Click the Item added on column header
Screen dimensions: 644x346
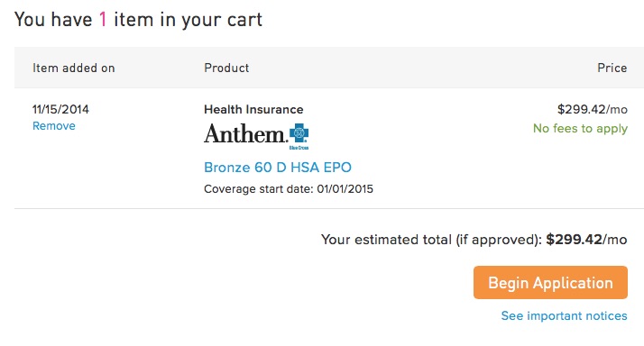coord(74,68)
